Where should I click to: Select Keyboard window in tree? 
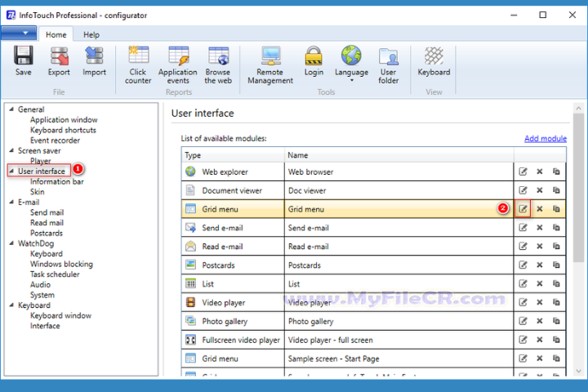60,315
